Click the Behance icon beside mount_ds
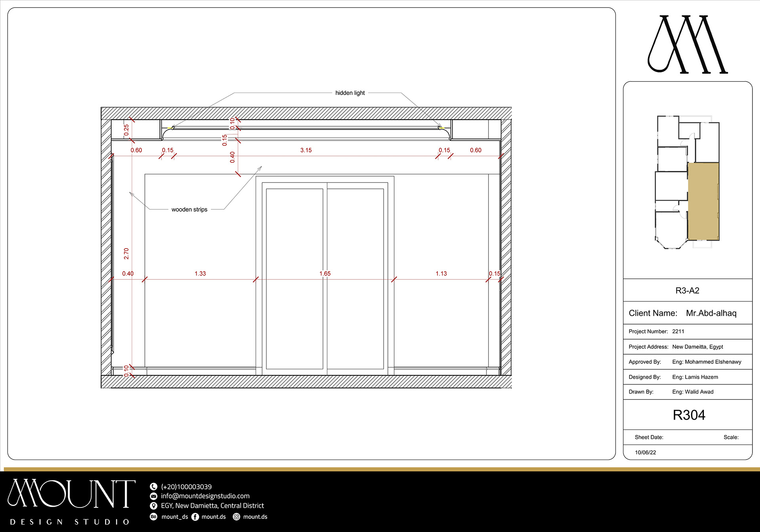Viewport: 760px width, 532px height. 154,517
